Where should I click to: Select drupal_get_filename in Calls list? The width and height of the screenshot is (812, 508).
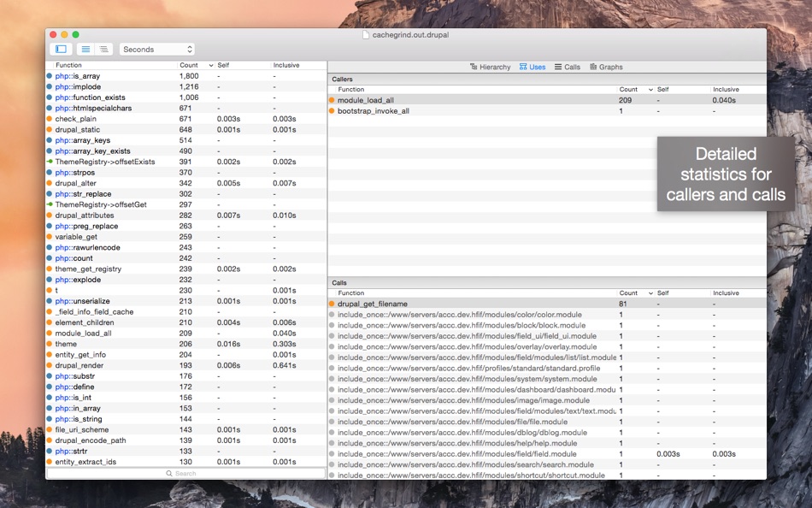[547, 304]
